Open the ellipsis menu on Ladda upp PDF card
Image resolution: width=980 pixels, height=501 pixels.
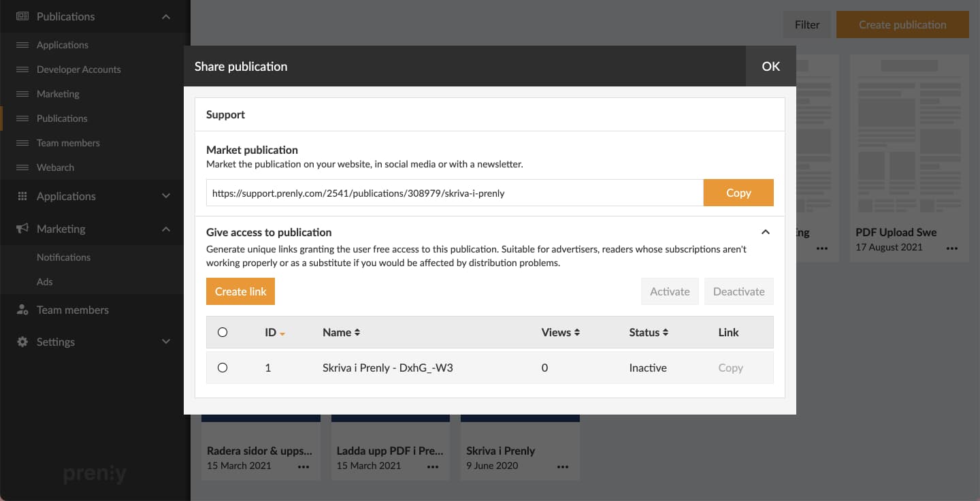(x=434, y=466)
